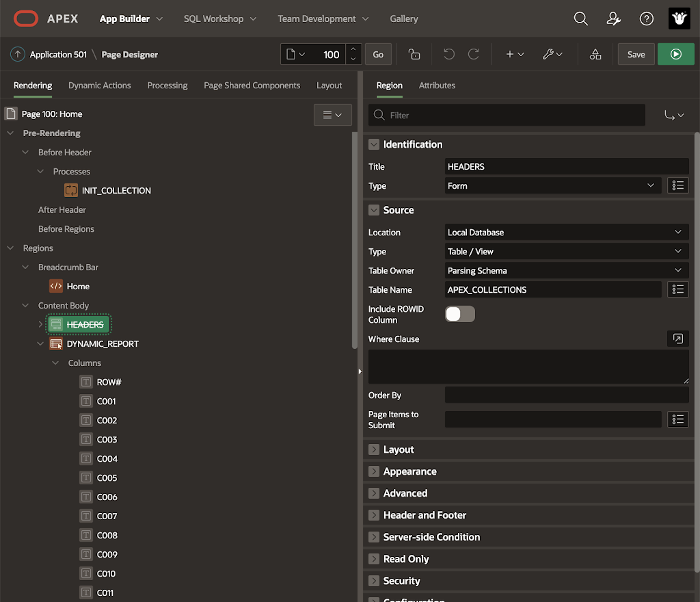
Task: Redo the last change
Action: [473, 55]
